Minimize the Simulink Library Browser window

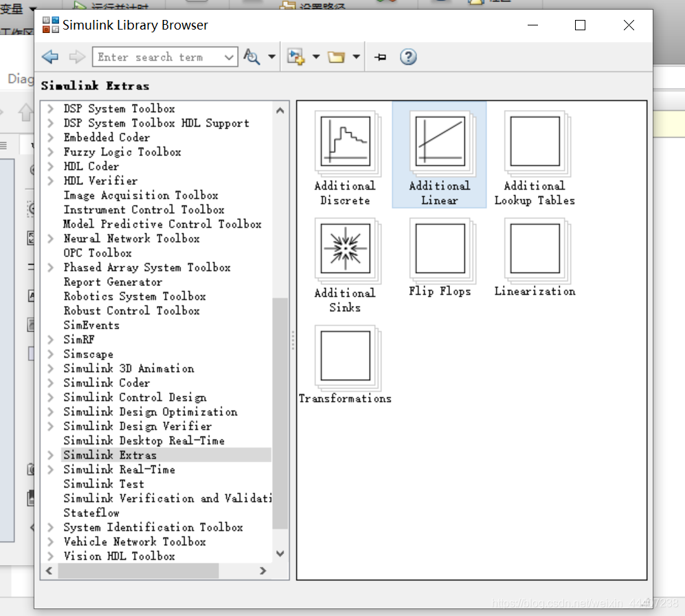click(532, 25)
